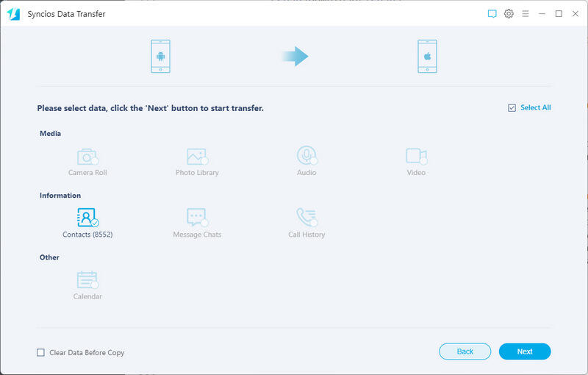Click the source Android phone icon
Screen dimensions: 588x375
[x=160, y=57]
